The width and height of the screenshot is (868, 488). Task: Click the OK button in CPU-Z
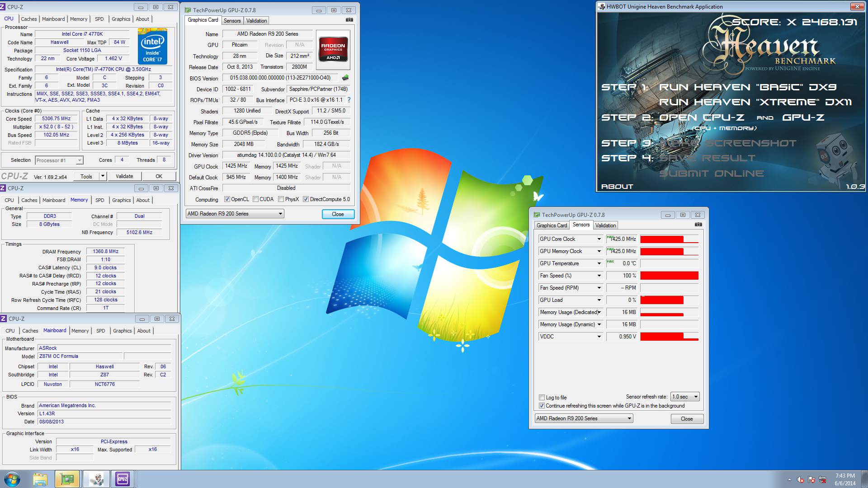pos(159,176)
